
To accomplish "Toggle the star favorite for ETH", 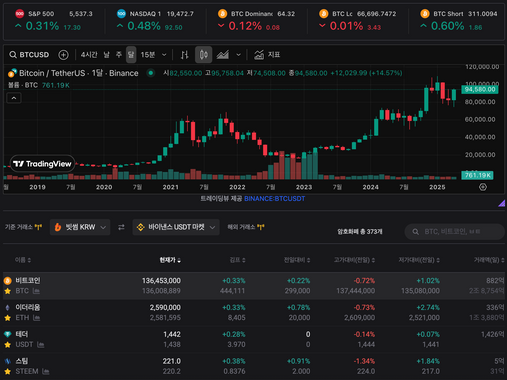I will tap(7, 318).
